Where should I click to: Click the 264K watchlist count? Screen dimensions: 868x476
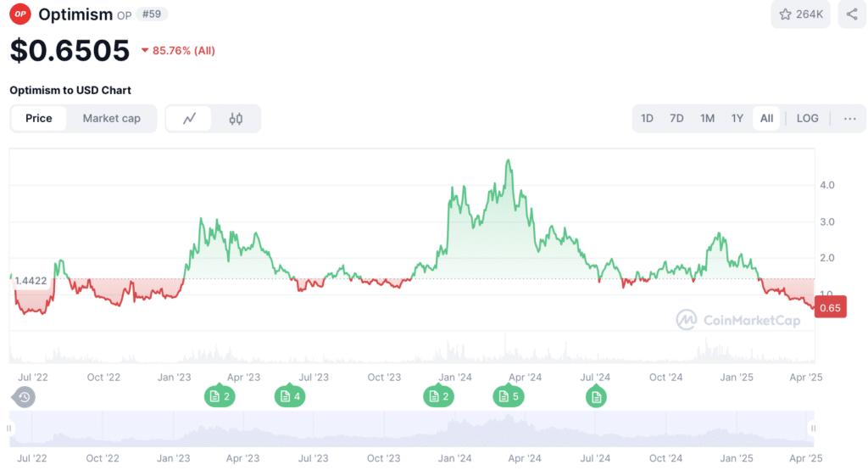click(810, 14)
